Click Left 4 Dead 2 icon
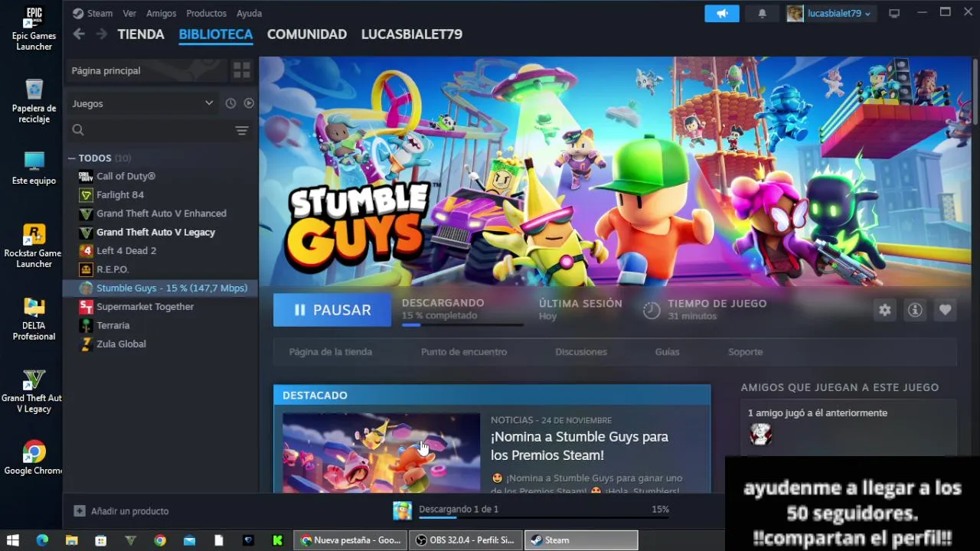The image size is (980, 551). click(x=86, y=251)
